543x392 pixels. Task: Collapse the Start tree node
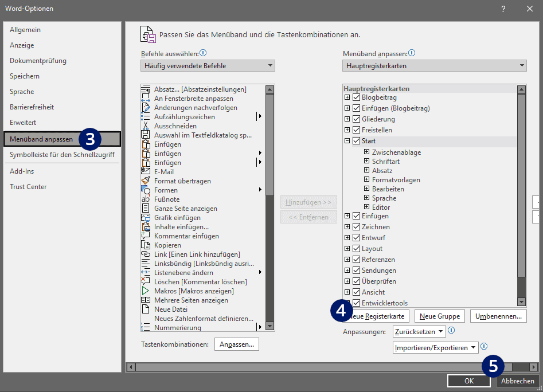(347, 141)
